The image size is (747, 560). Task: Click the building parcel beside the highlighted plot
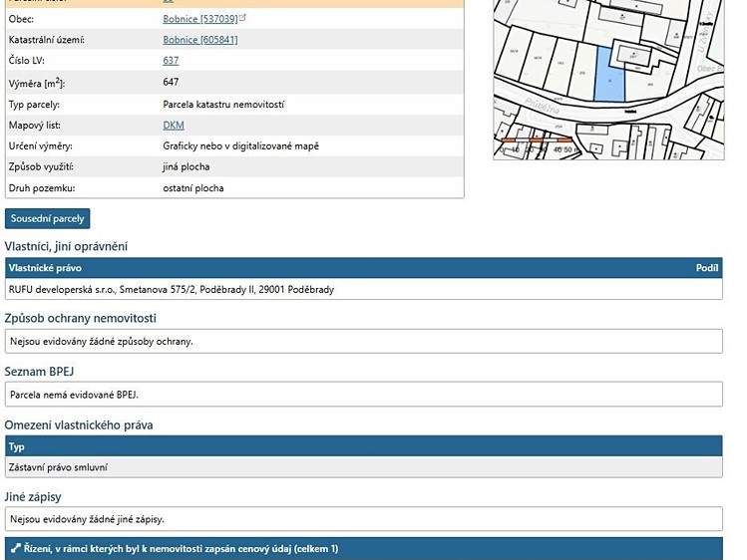click(633, 55)
